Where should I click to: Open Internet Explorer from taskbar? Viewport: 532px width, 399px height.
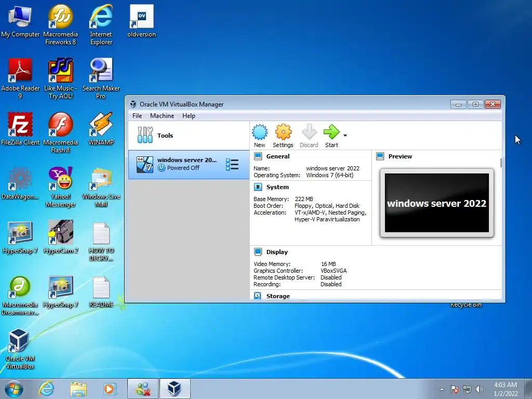[46, 389]
